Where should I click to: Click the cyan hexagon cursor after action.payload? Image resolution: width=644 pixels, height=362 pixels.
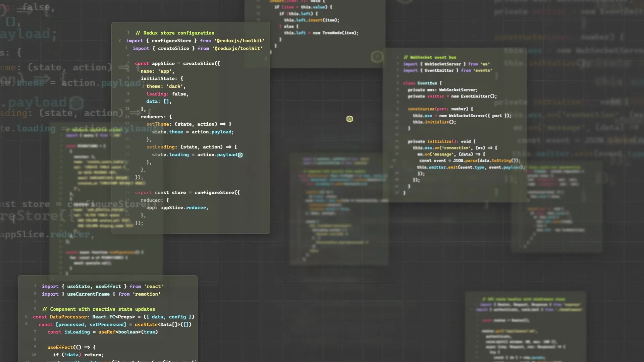tap(240, 155)
